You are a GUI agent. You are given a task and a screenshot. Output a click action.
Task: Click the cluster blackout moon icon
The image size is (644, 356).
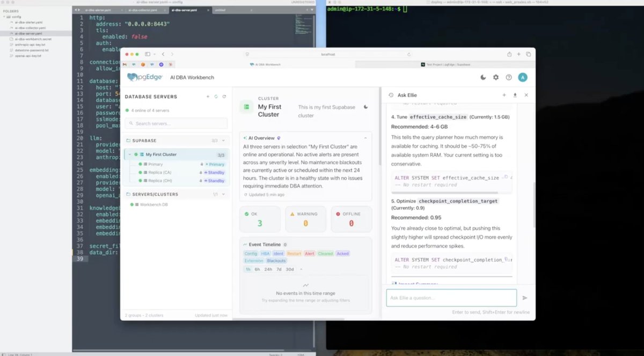point(366,107)
